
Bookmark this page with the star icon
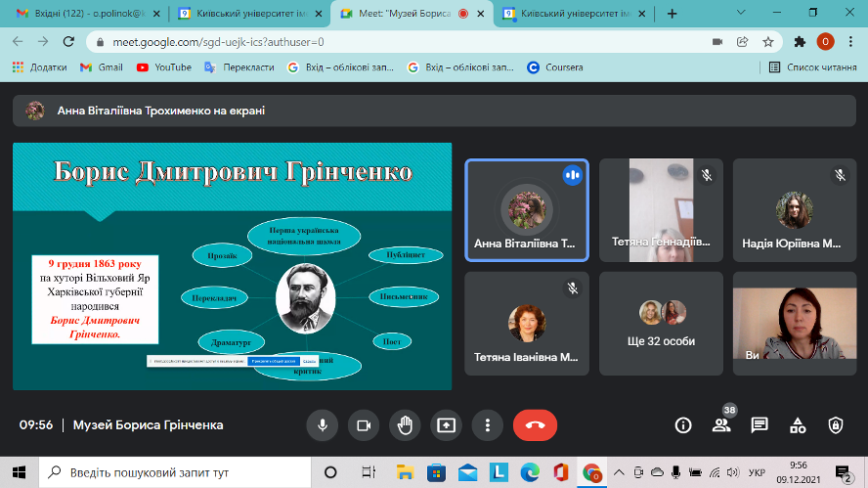[x=769, y=42]
